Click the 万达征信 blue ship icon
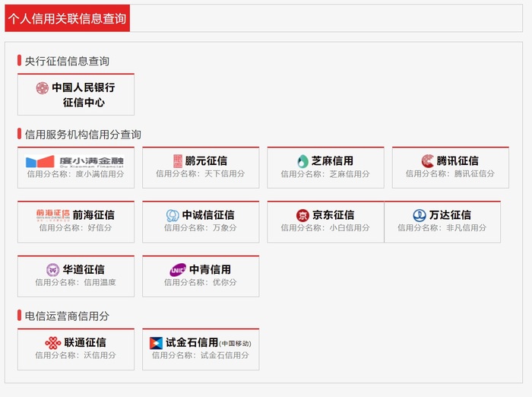 pos(420,215)
